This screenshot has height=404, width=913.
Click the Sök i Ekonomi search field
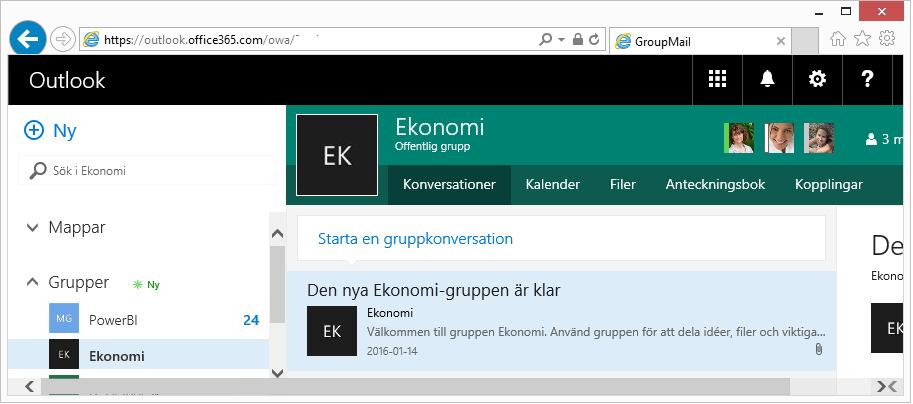click(x=147, y=171)
